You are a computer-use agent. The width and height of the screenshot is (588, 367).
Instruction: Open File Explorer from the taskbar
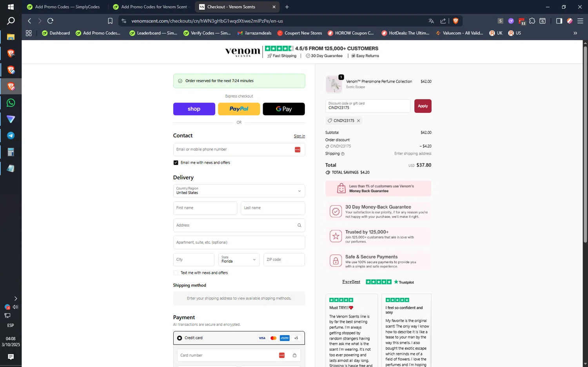(11, 37)
